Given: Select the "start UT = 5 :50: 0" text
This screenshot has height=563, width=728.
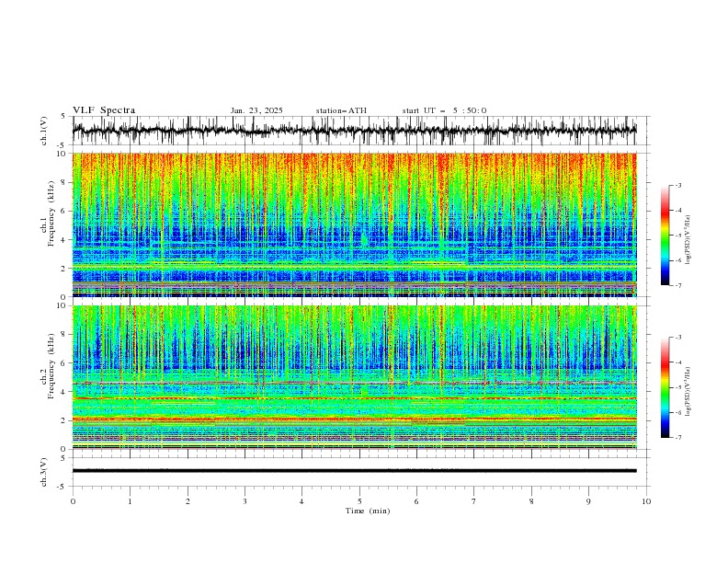Looking at the screenshot, I should [x=444, y=110].
